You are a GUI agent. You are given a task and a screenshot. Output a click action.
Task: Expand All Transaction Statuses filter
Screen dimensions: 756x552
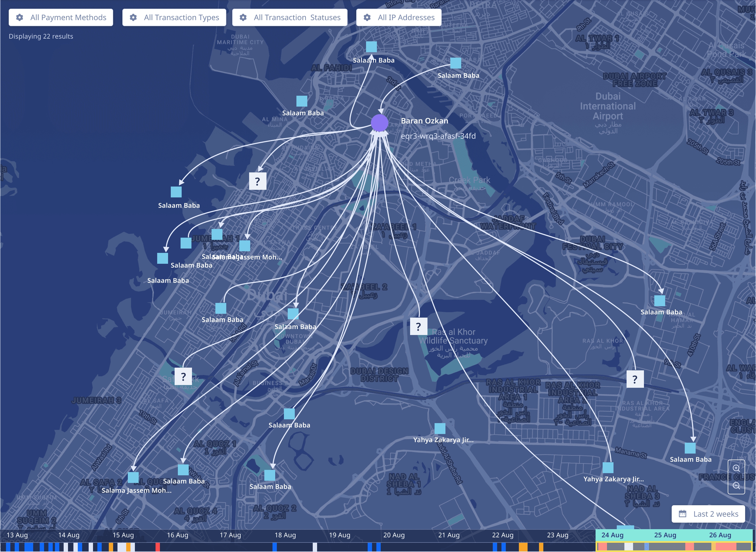coord(290,17)
